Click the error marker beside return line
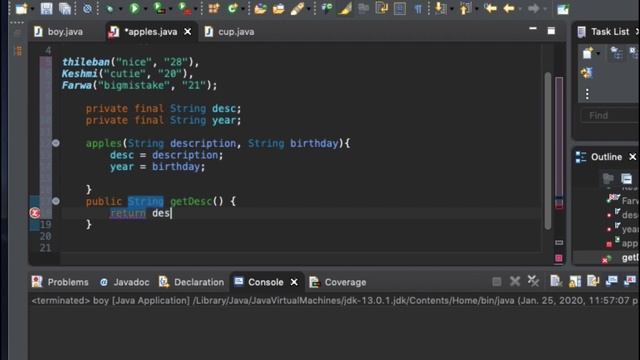The width and height of the screenshot is (640, 360). pyautogui.click(x=35, y=213)
